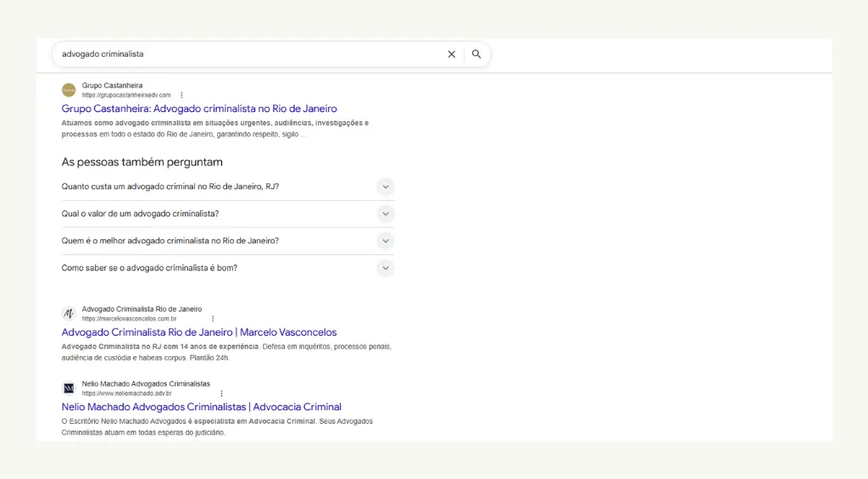Expand 'Quem é o melhor advogado criminalista' question

[227, 241]
